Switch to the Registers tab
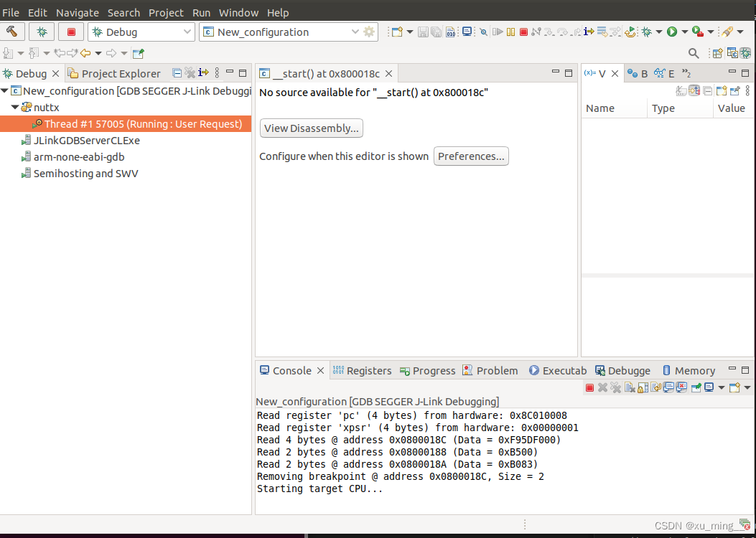The width and height of the screenshot is (756, 538). tap(368, 370)
